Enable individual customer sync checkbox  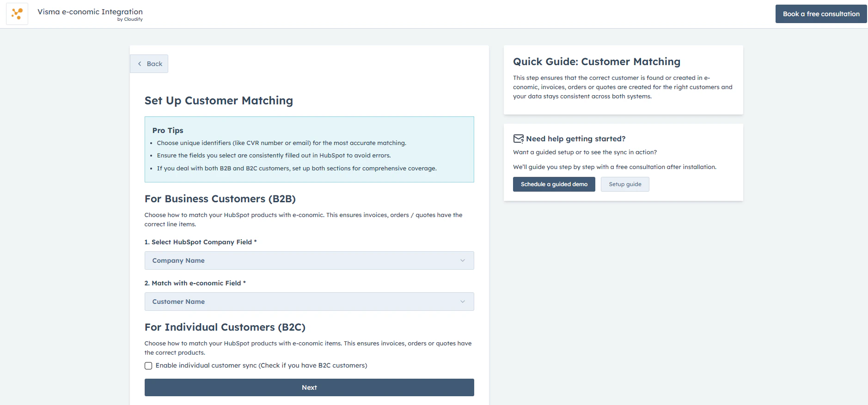148,366
